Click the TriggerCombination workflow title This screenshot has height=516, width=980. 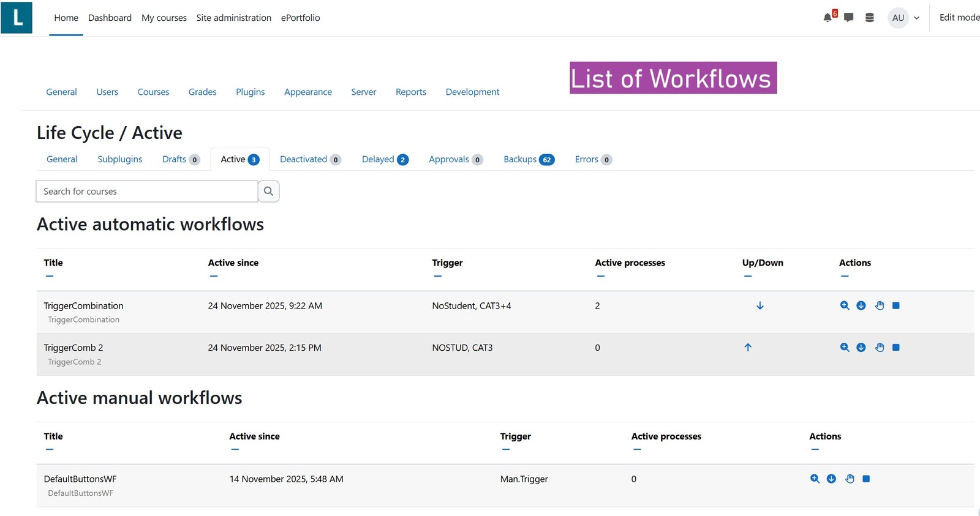(x=84, y=305)
